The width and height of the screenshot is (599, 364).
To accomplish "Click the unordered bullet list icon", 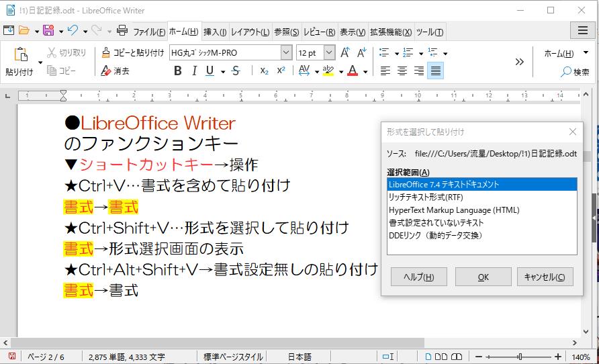I will click(x=384, y=52).
